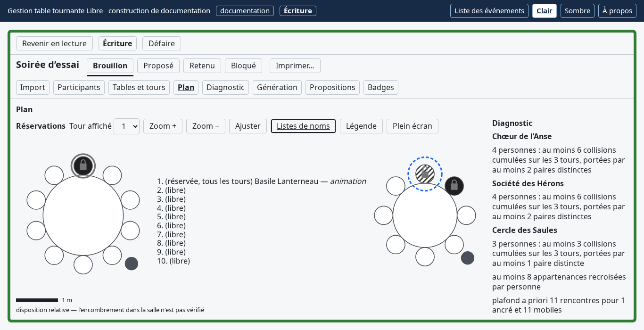The width and height of the screenshot is (644, 330).
Task: Go to the Participants tab
Action: click(79, 88)
